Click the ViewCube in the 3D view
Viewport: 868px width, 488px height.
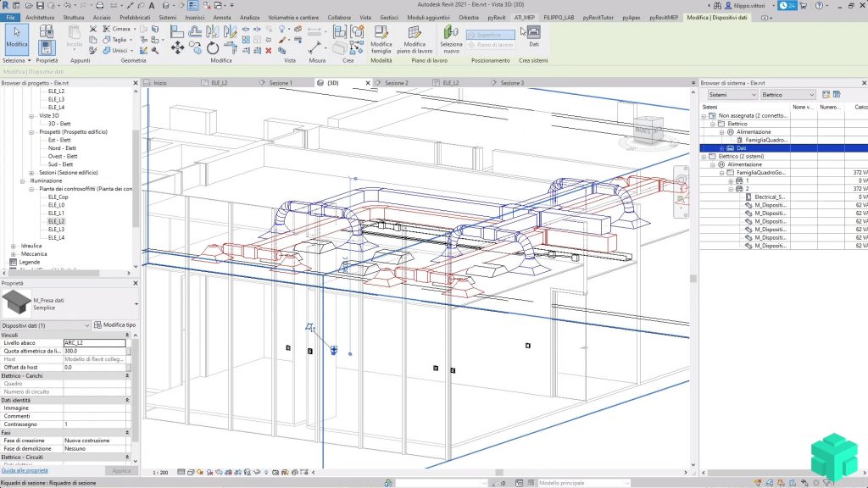pyautogui.click(x=648, y=130)
